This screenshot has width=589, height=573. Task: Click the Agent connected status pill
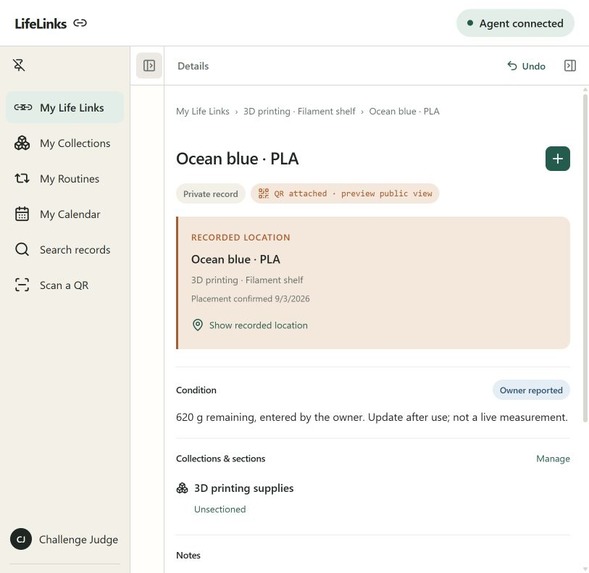[x=515, y=23]
